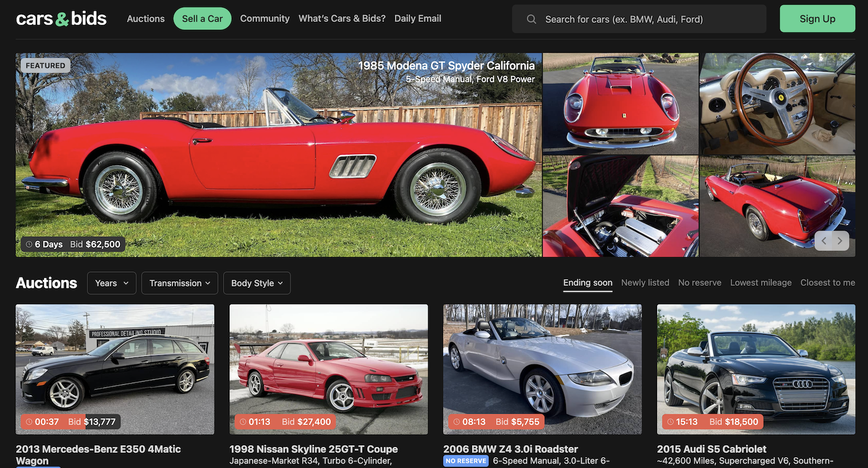The height and width of the screenshot is (468, 868).
Task: Click the NO RESERVE badge on BMW Z4
Action: (467, 461)
